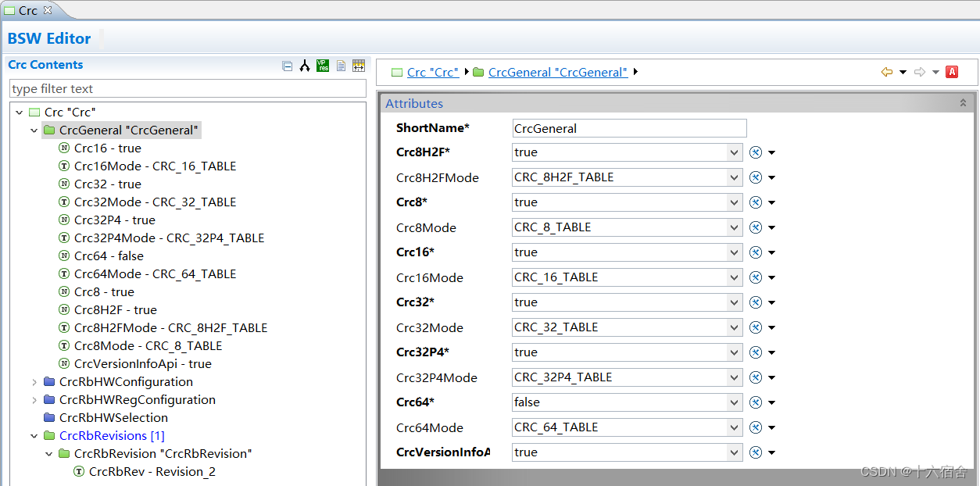The height and width of the screenshot is (486, 980).
Task: Select Crc64 - false tree item
Action: pos(109,256)
